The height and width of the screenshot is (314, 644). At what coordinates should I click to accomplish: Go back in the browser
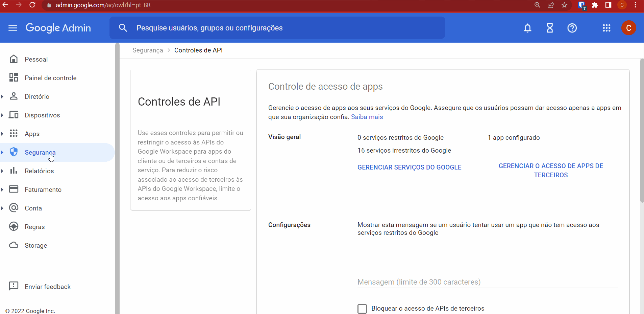coord(5,5)
